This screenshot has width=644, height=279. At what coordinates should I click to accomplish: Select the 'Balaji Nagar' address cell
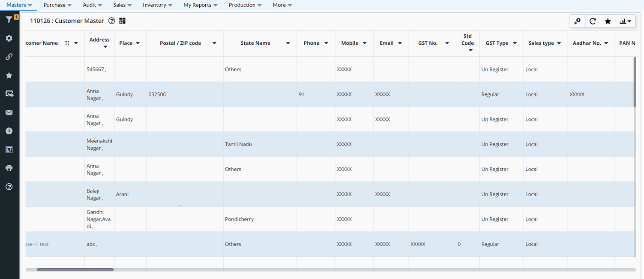pyautogui.click(x=99, y=194)
